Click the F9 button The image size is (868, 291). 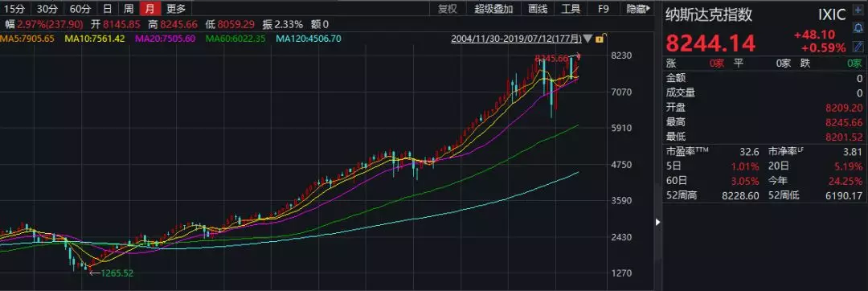604,9
